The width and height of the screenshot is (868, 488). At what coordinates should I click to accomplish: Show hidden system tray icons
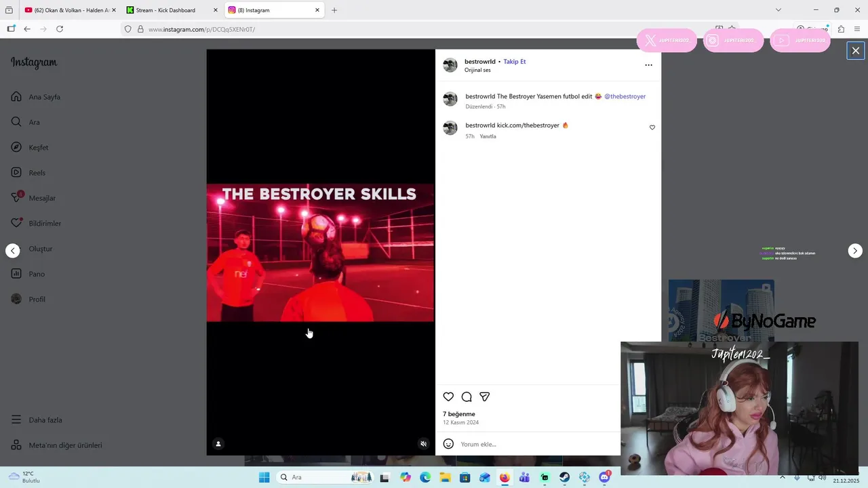[783, 477]
